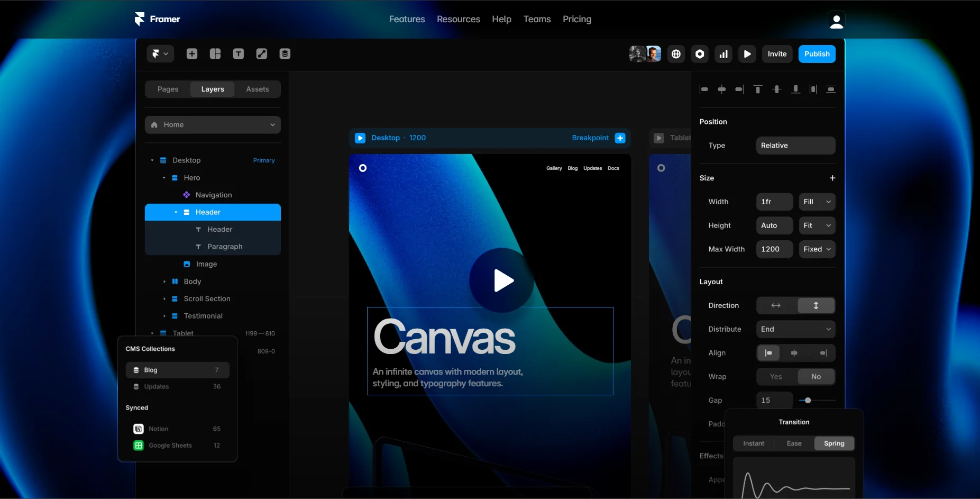
Task: Open the Pricing page link
Action: click(x=577, y=19)
